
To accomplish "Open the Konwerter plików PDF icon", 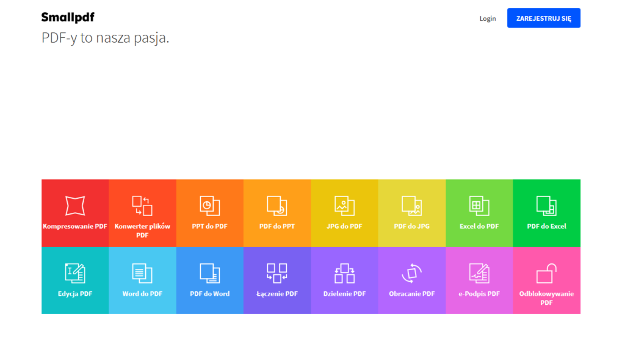I will 142,205.
